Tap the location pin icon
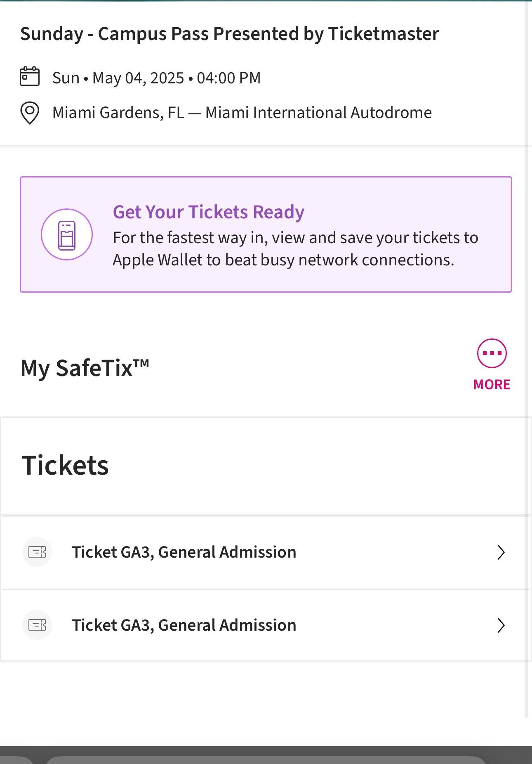Viewport: 532px width, 764px height. (30, 113)
